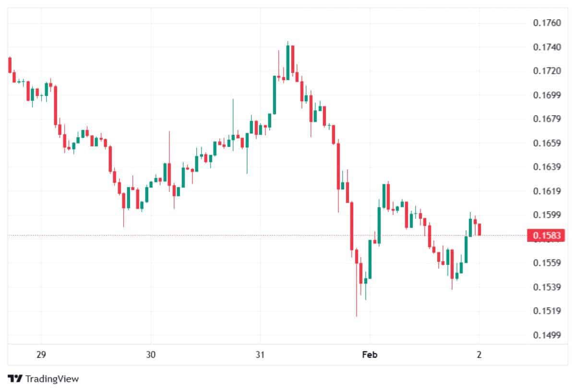Image resolution: width=576 pixels, height=392 pixels.
Task: Select the Feb month label on time axis
Action: [x=369, y=355]
